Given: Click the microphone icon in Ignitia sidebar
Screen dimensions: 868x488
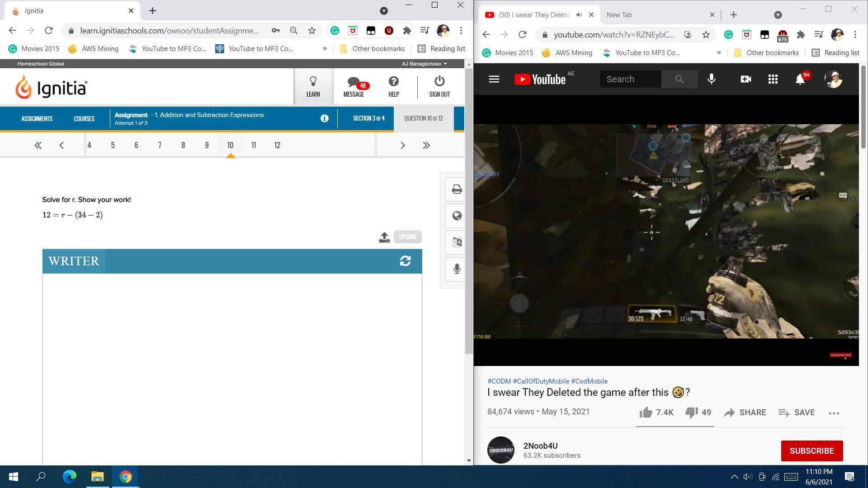Looking at the screenshot, I should (456, 269).
